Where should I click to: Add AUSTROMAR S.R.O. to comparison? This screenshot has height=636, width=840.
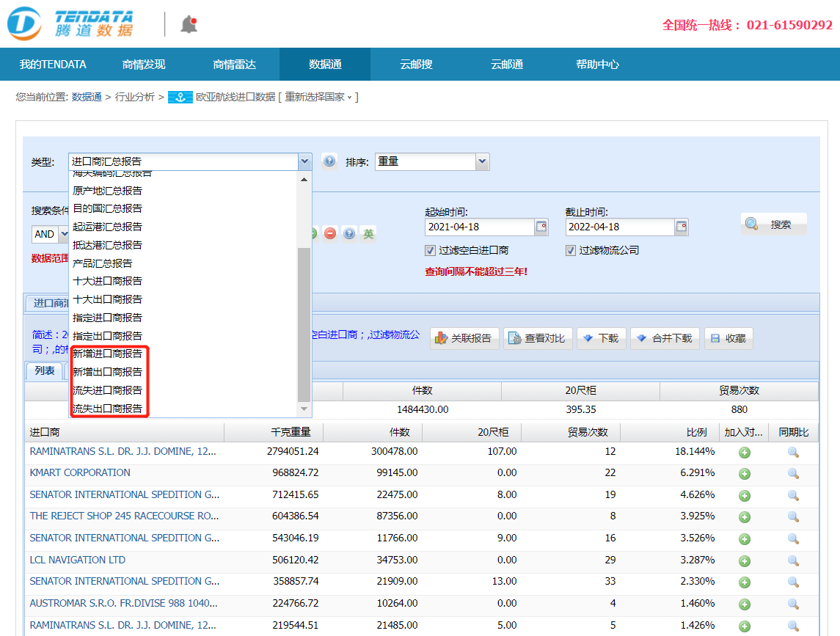[744, 604]
